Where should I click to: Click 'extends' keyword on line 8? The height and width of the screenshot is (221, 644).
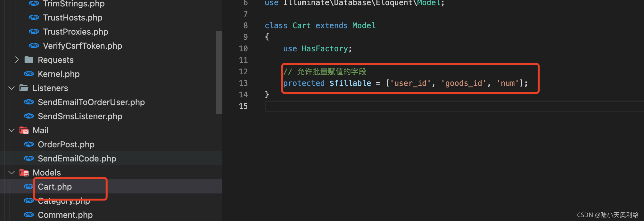tap(332, 26)
